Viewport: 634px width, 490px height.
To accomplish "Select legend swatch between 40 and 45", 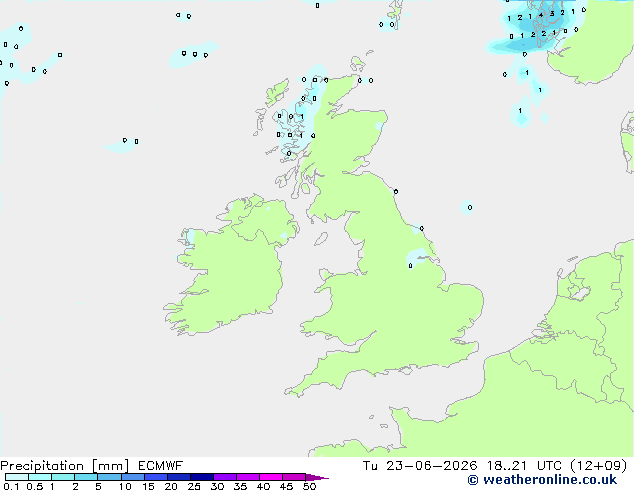I will (x=271, y=477).
